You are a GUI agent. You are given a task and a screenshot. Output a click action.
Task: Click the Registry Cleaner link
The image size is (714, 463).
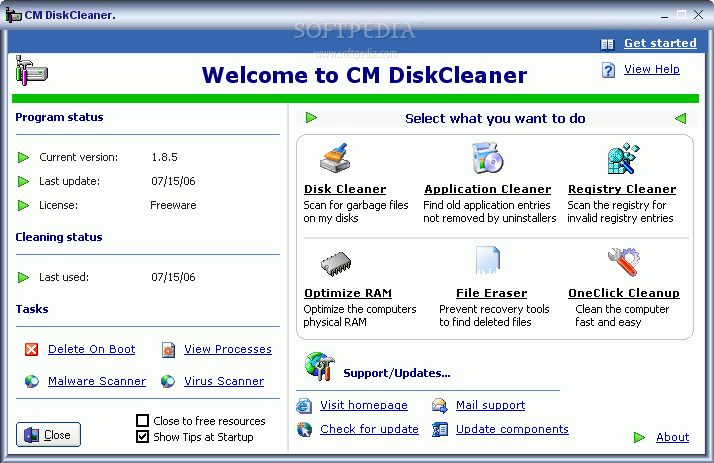pyautogui.click(x=622, y=189)
